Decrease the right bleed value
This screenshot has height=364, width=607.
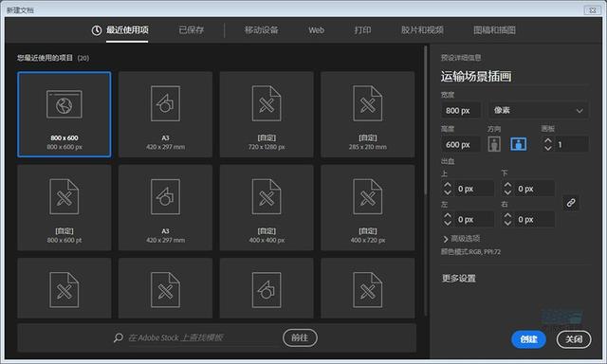coord(507,223)
